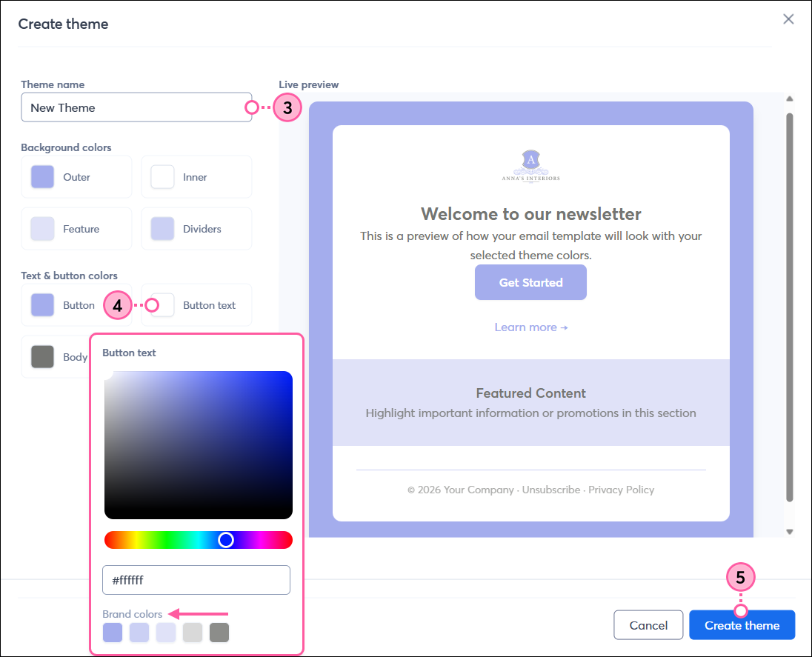
Task: Pick a shade from the saturation gradient
Action: pyautogui.click(x=199, y=443)
